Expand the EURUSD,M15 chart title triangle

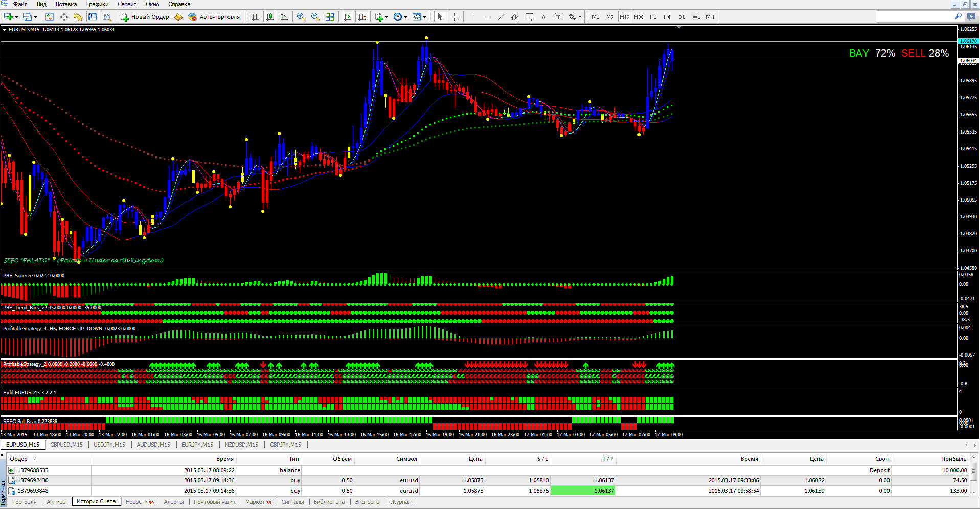click(x=5, y=30)
